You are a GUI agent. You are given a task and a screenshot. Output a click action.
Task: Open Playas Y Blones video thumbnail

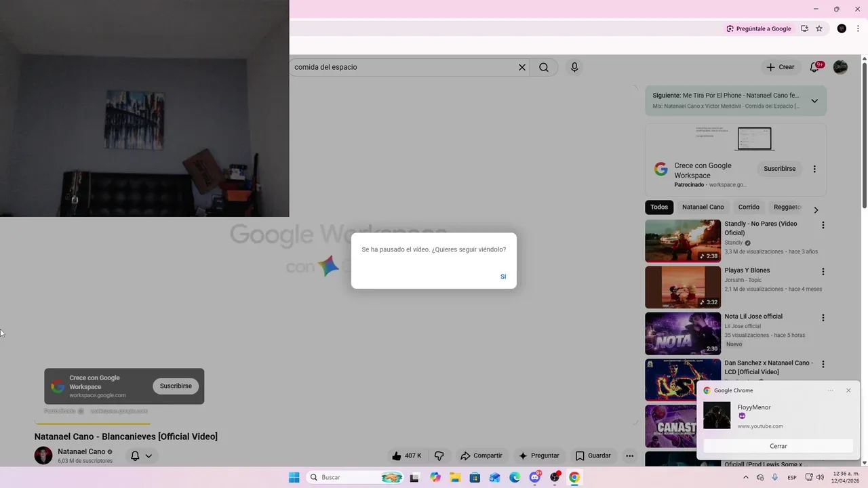point(683,287)
